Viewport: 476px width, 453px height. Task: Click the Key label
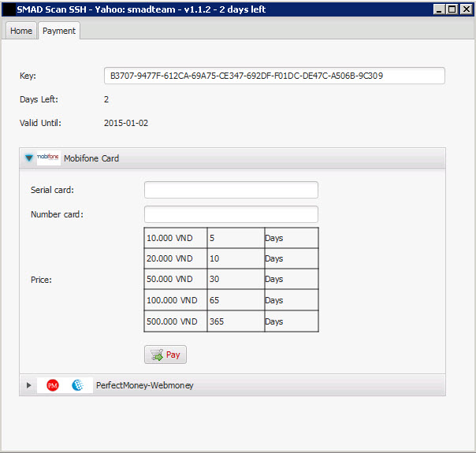28,76
